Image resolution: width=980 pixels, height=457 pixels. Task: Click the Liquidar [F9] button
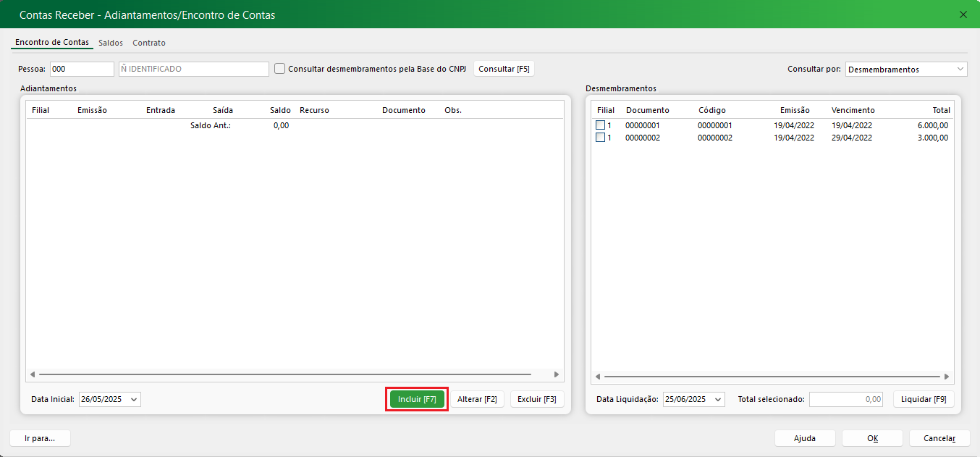(924, 399)
